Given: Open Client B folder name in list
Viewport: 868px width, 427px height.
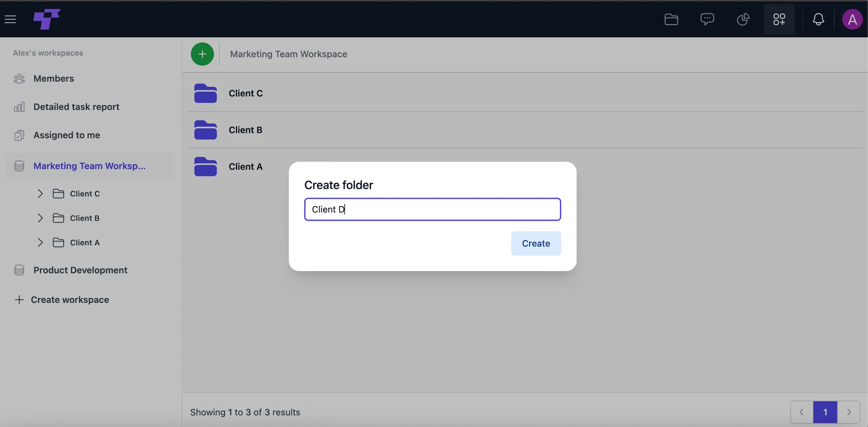Looking at the screenshot, I should click(x=246, y=130).
